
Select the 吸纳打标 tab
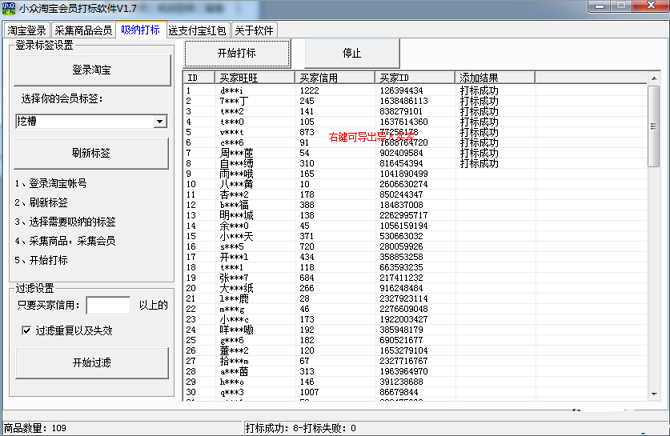[140, 29]
